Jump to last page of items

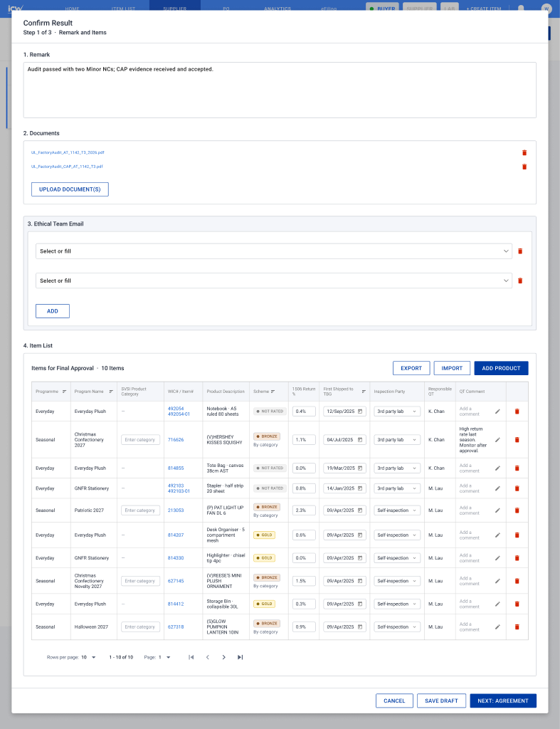[x=241, y=657]
